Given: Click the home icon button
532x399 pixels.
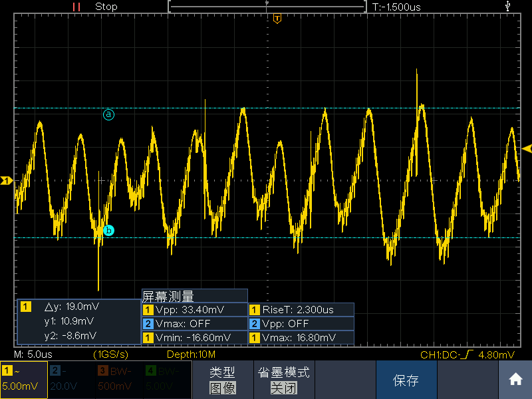Looking at the screenshot, I should [x=515, y=379].
